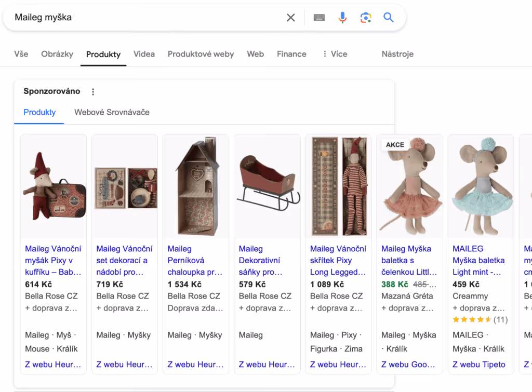
Task: Click the 459 Kč price
Action: (x=466, y=285)
